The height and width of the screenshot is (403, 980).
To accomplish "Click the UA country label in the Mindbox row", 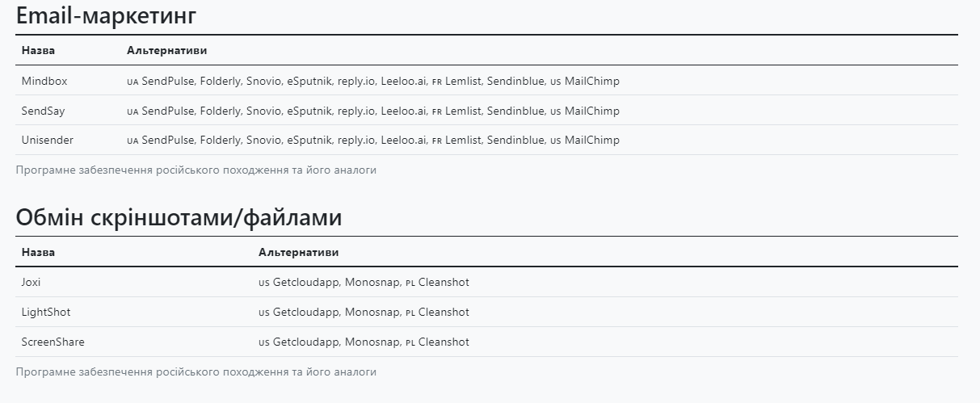I will point(132,82).
